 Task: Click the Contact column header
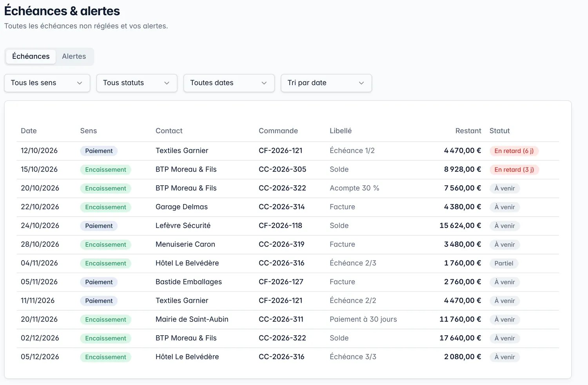(x=169, y=131)
